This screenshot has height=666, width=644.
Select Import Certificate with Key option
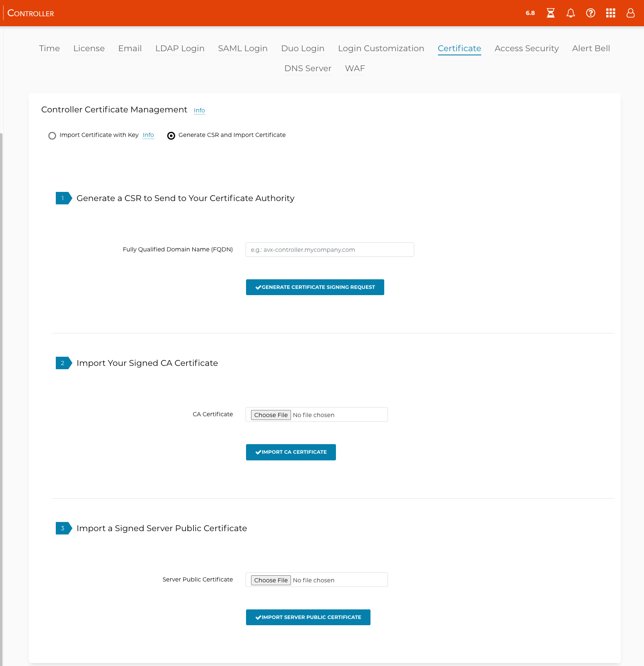pyautogui.click(x=52, y=136)
